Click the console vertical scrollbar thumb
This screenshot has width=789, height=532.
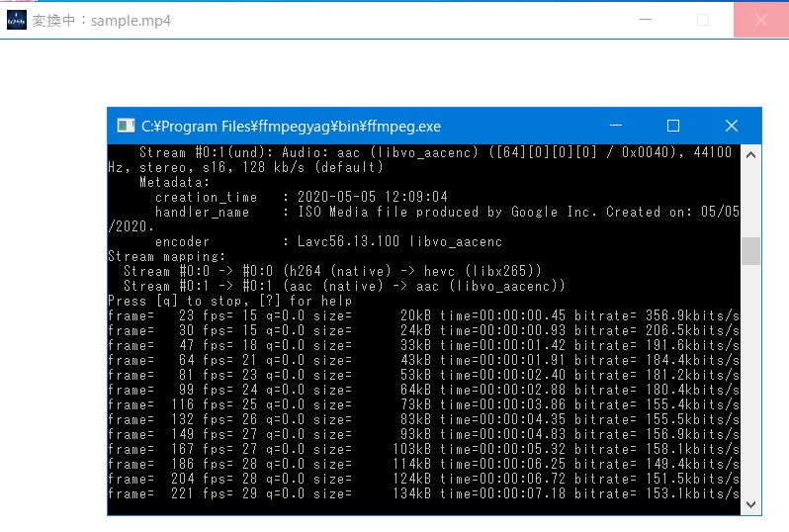click(751, 251)
